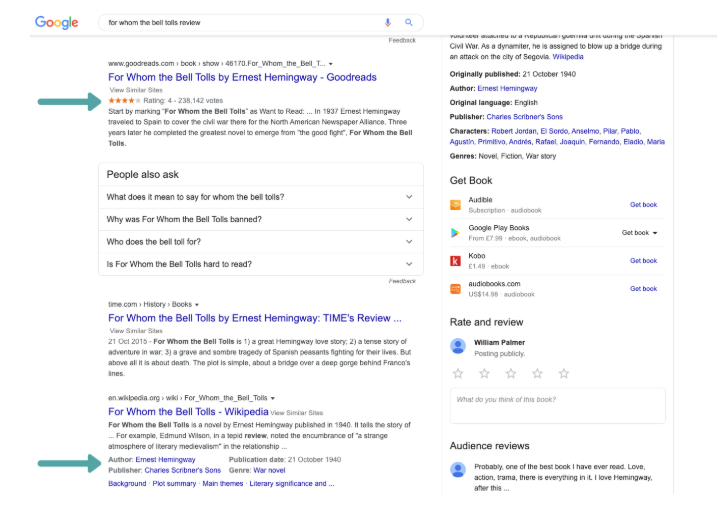Screen dimensions: 717x517
Task: Rate the book two stars
Action: point(484,373)
